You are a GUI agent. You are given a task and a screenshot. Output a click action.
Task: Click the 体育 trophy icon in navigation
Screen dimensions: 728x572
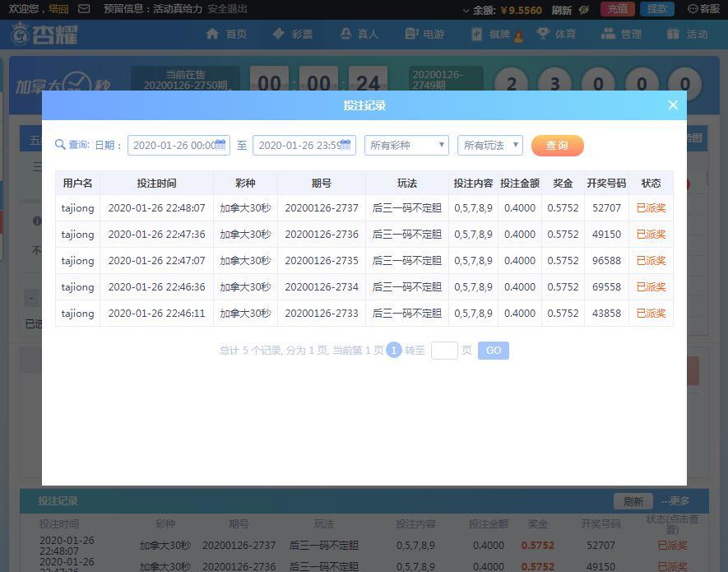click(543, 34)
